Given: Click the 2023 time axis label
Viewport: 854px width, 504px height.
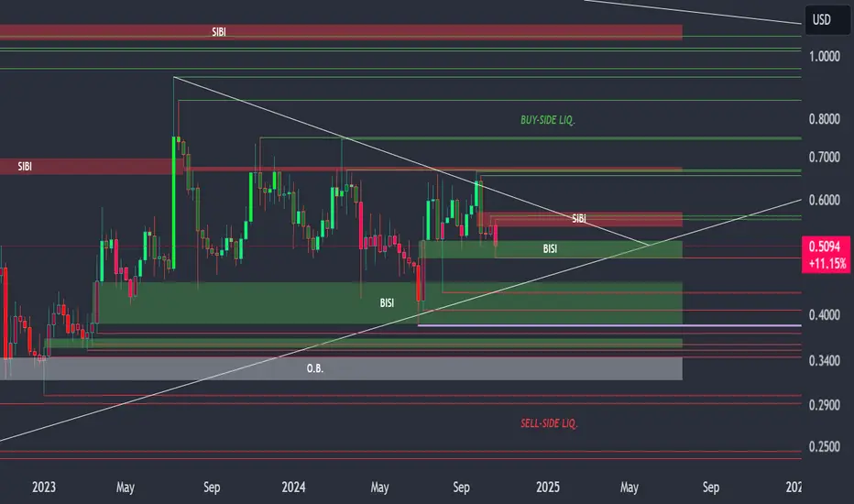Looking at the screenshot, I should point(44,488).
